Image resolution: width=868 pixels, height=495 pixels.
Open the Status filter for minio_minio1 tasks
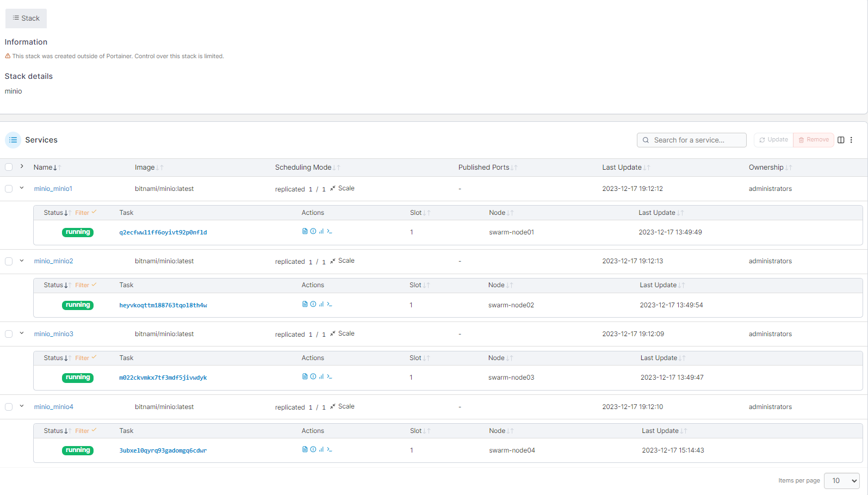coord(85,213)
